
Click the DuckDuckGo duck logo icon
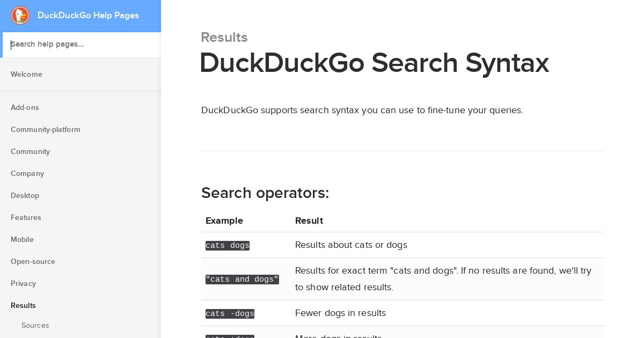click(20, 16)
